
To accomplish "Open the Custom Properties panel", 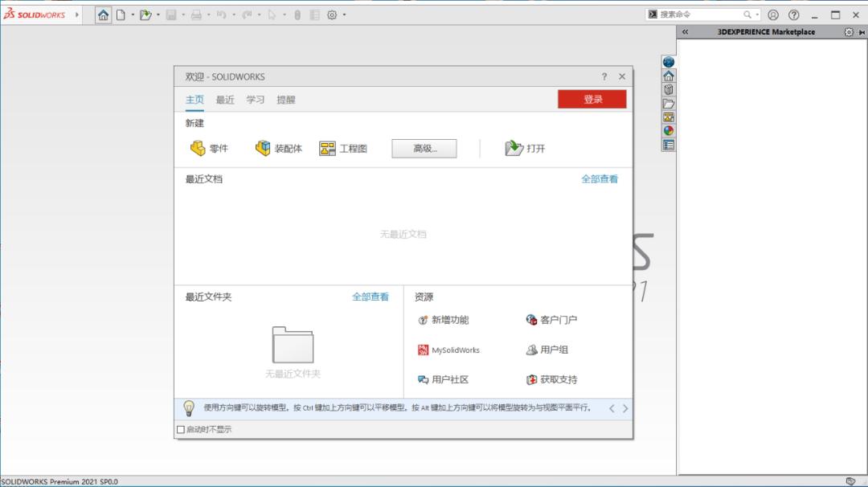I will click(668, 145).
